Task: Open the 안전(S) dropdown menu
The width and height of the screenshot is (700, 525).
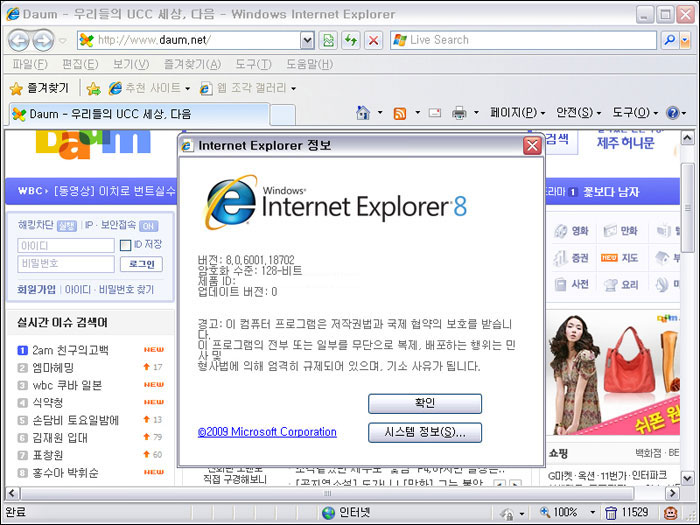Action: pyautogui.click(x=579, y=112)
